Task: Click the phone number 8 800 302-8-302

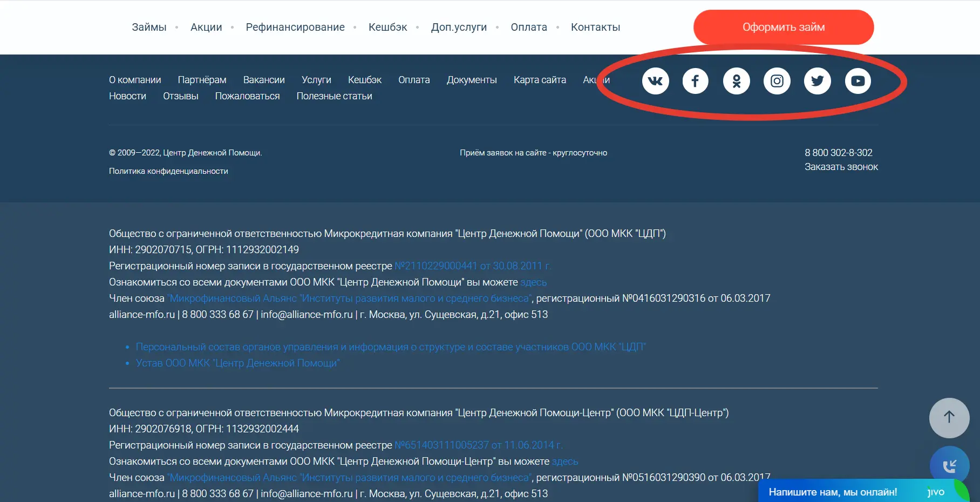Action: (x=838, y=153)
